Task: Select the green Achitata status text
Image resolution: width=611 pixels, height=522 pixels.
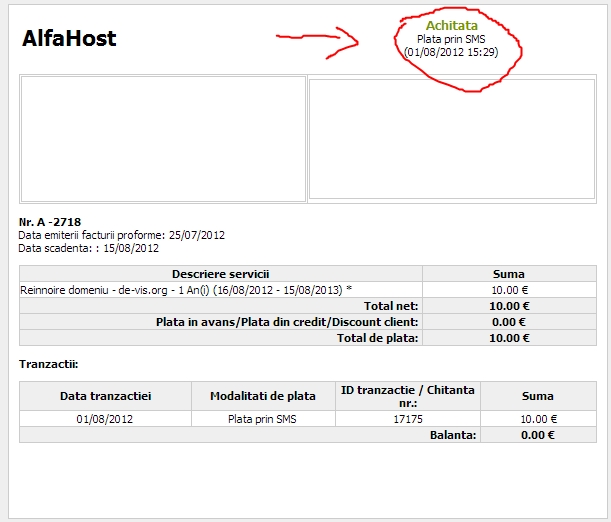Action: pos(452,25)
